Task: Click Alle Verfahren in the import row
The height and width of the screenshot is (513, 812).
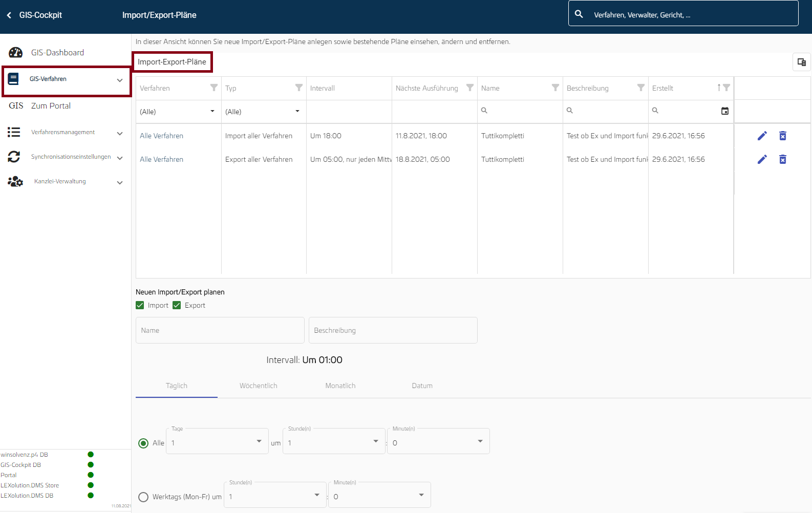Action: (x=161, y=136)
